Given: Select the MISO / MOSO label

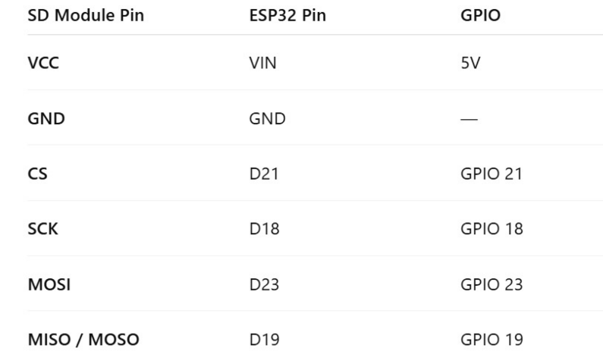Looking at the screenshot, I should click(83, 340).
